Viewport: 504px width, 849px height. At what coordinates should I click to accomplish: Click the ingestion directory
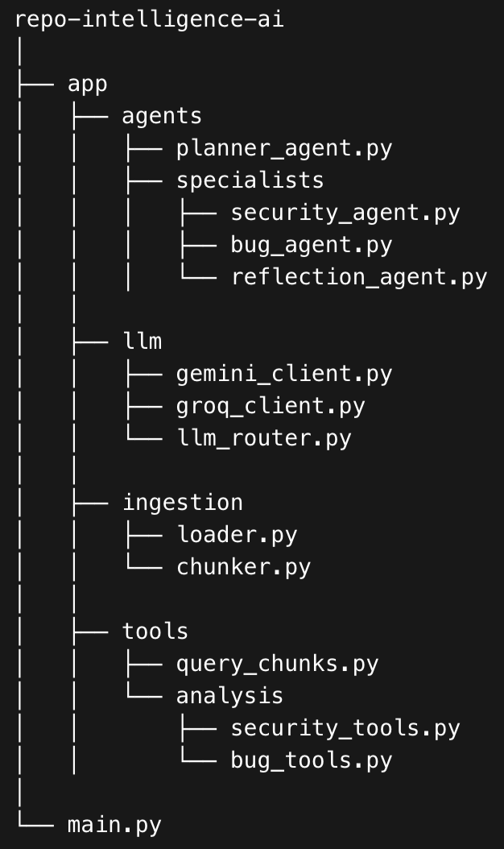[x=182, y=503]
